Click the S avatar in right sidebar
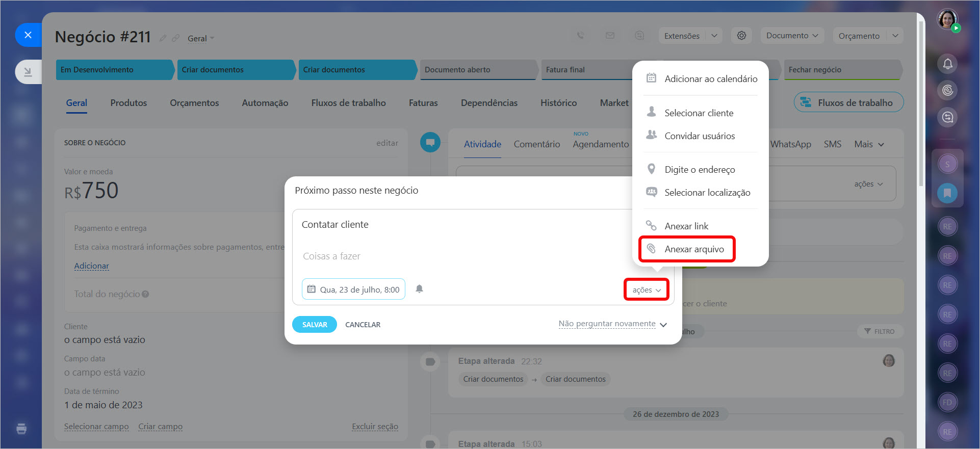This screenshot has width=980, height=449. pos(947,164)
